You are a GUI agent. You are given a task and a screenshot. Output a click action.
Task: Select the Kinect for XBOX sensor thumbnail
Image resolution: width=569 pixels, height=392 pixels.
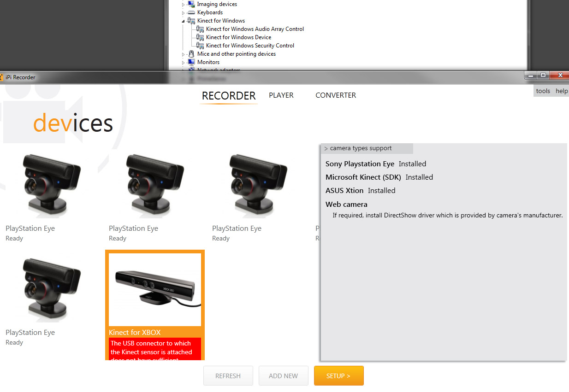[155, 290]
